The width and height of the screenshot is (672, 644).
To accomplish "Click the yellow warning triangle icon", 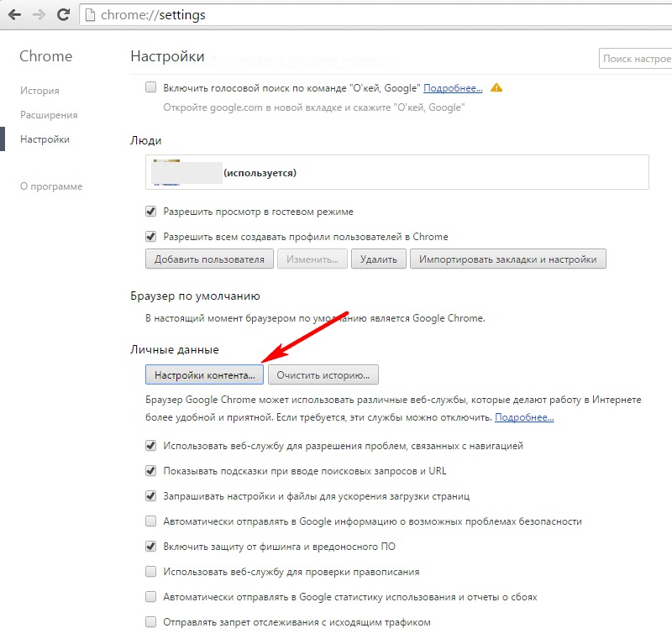I will (496, 87).
